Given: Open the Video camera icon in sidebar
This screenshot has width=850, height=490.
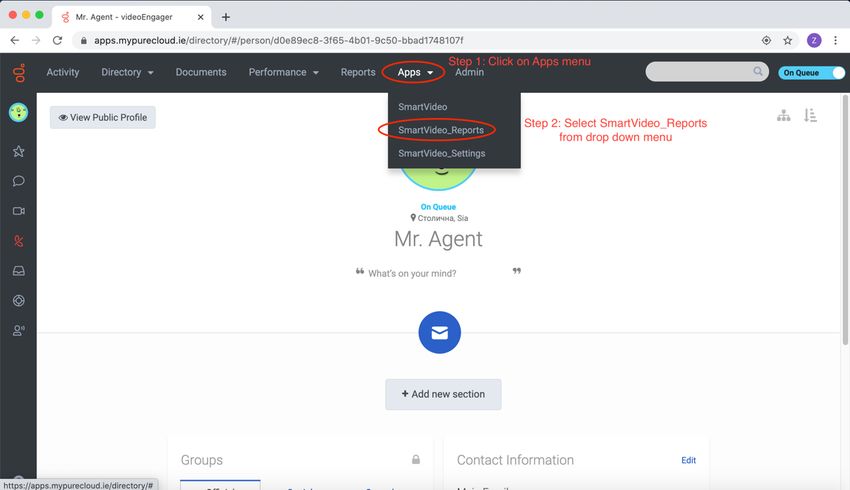Looking at the screenshot, I should pos(18,211).
